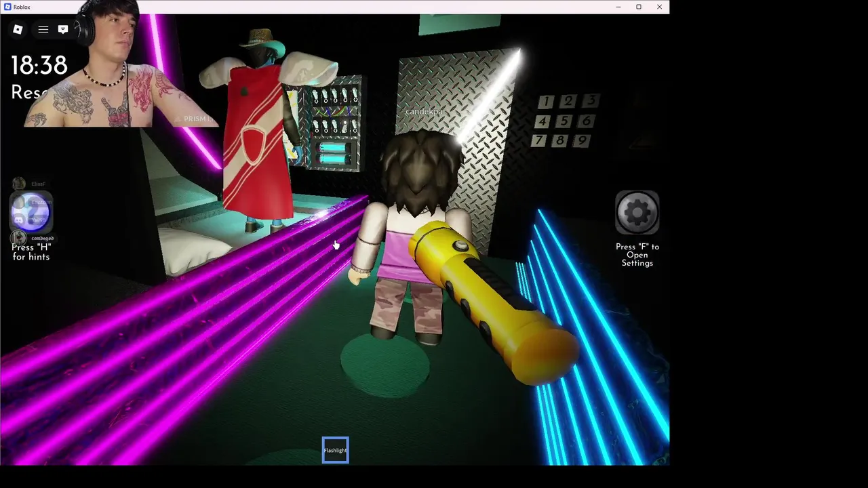Click the EliasF player avatar
Image resolution: width=868 pixels, height=488 pixels.
pos(19,184)
